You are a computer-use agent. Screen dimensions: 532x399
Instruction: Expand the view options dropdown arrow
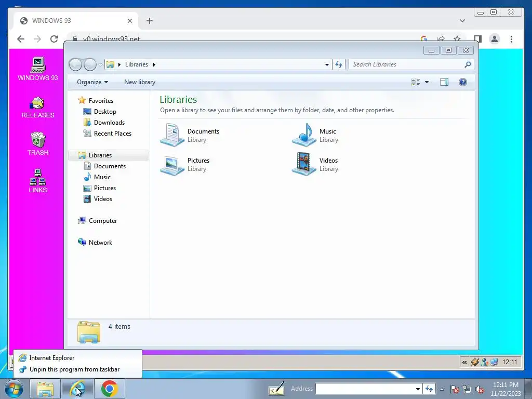(427, 82)
